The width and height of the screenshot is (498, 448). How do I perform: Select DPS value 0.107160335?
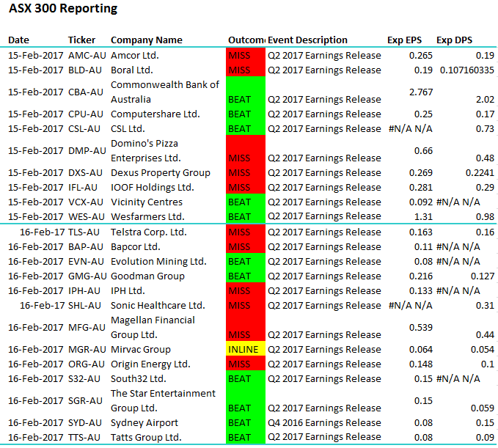click(x=467, y=70)
